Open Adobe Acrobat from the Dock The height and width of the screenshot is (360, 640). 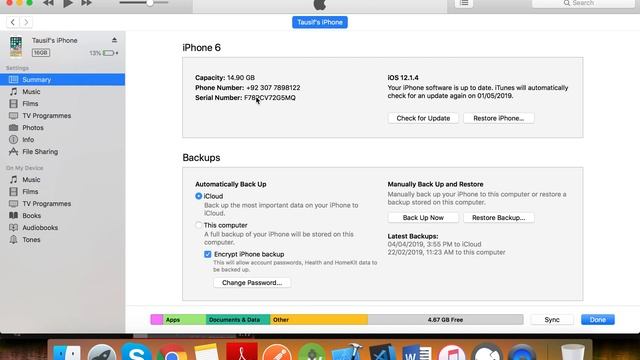click(242, 352)
